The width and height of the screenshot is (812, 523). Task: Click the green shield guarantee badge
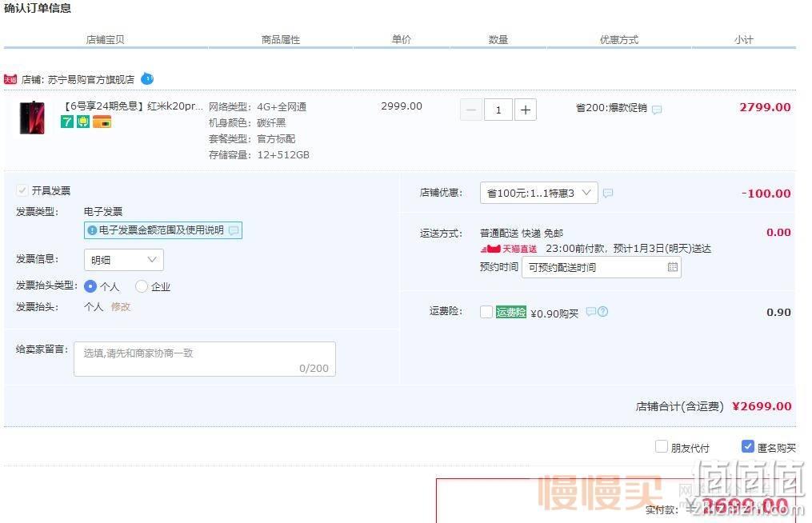83,122
